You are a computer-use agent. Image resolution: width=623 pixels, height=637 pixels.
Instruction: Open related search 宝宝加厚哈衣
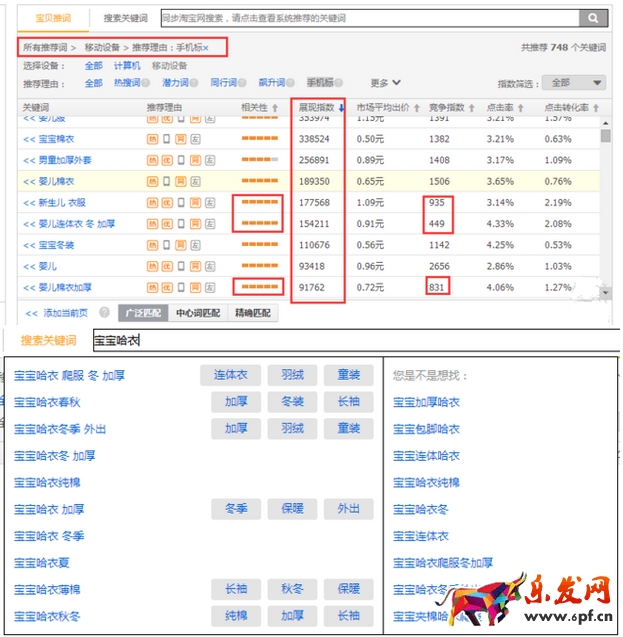point(426,402)
